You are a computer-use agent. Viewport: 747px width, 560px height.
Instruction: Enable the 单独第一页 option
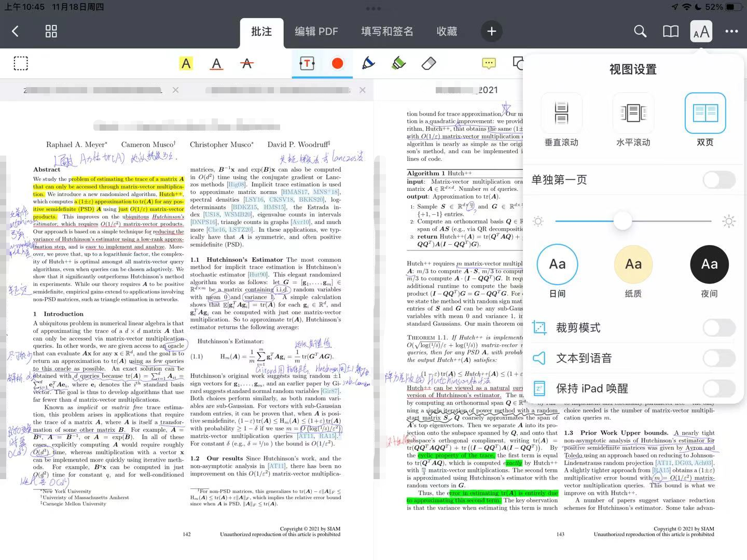point(718,179)
